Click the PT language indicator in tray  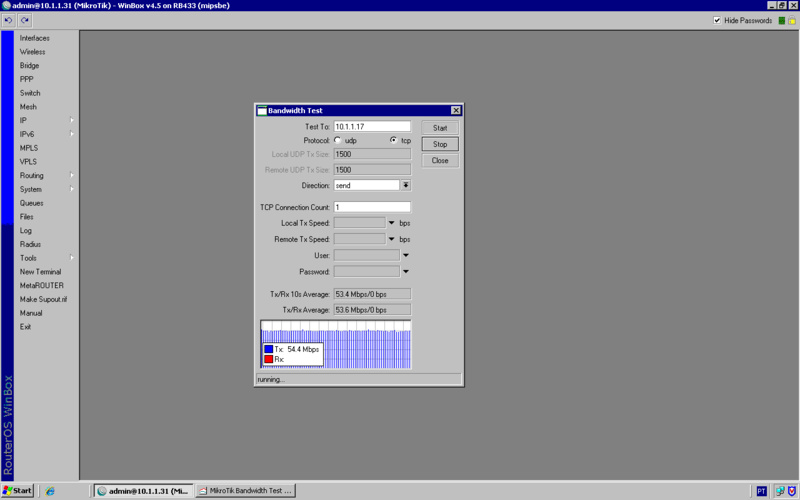761,491
